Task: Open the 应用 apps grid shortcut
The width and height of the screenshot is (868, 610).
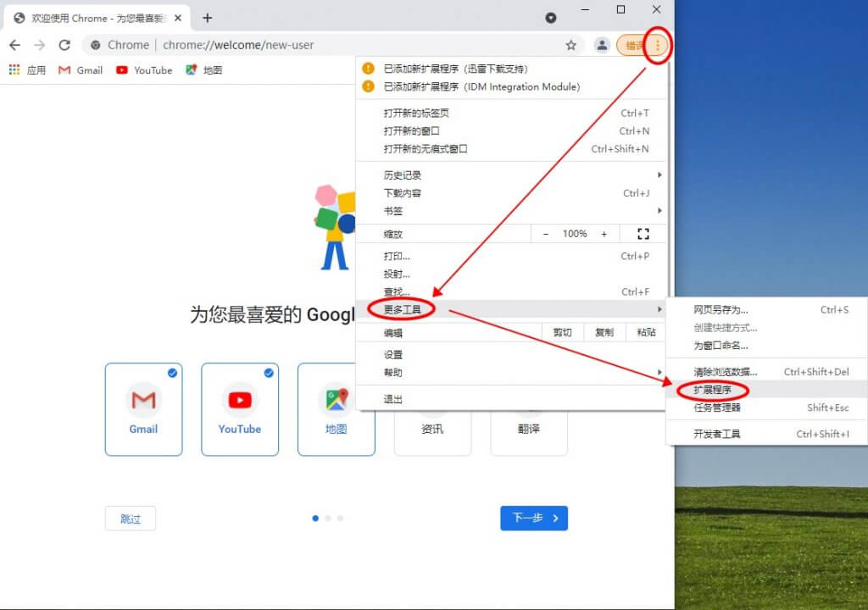Action: point(28,69)
